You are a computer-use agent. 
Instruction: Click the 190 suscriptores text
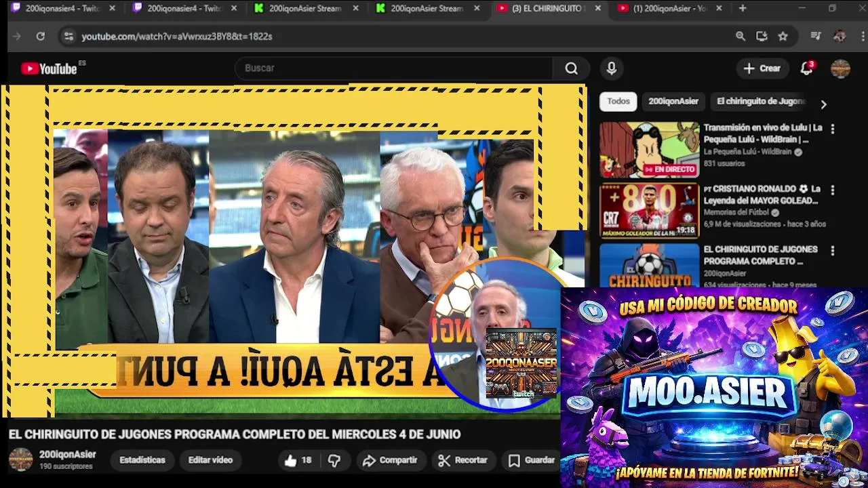[x=66, y=467]
